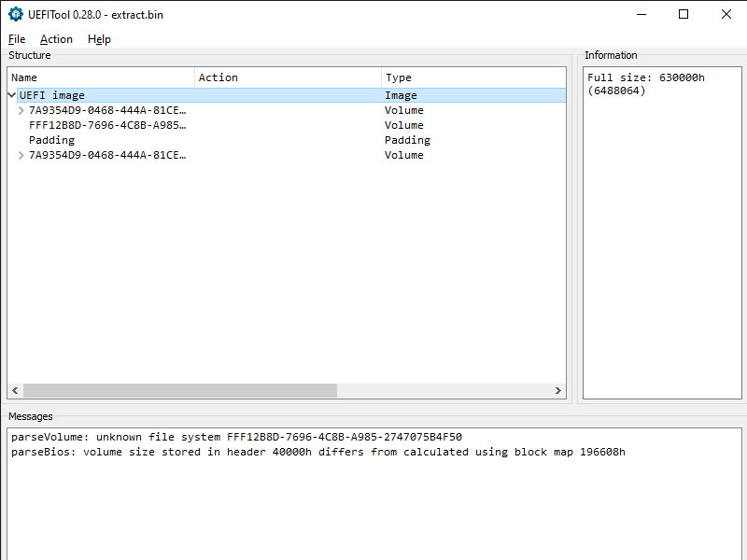
Task: Close the UEFITool window
Action: [x=726, y=14]
